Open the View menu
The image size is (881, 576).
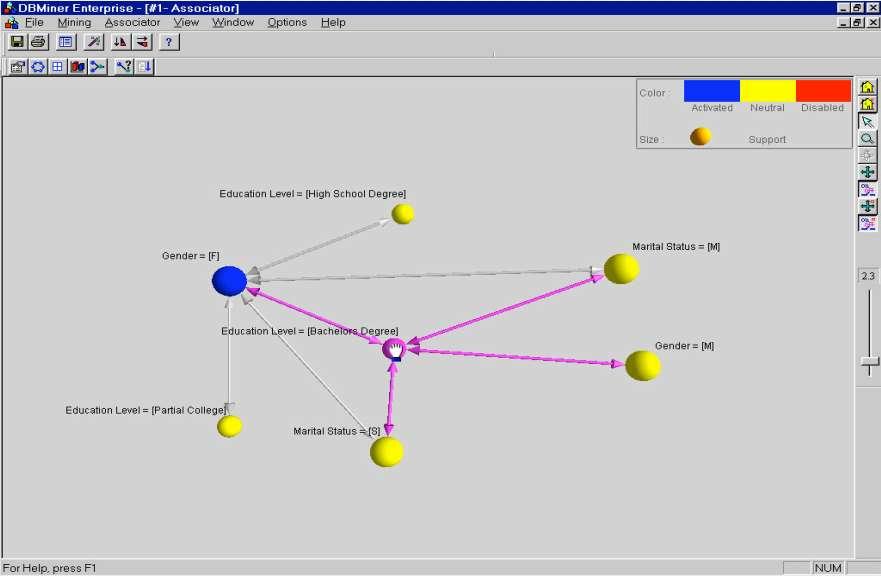click(x=186, y=22)
